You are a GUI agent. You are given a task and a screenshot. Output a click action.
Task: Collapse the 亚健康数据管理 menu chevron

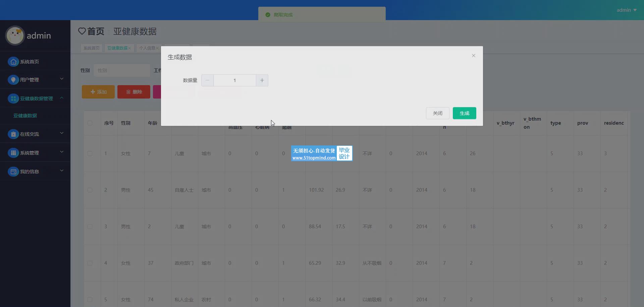point(62,98)
